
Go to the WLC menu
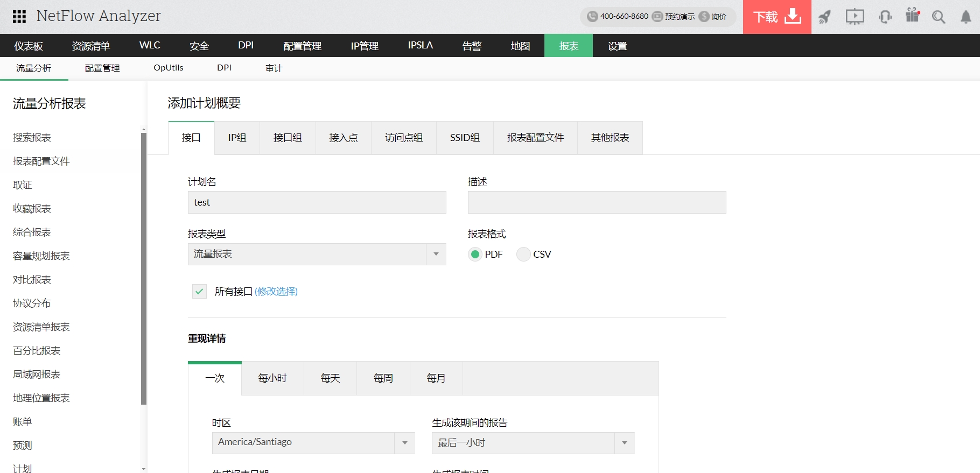coord(150,46)
